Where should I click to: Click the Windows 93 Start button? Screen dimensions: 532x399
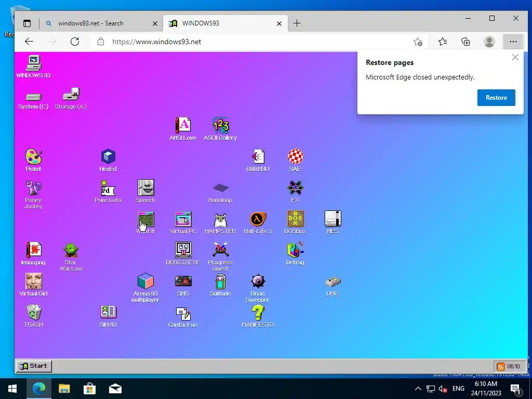[34, 366]
